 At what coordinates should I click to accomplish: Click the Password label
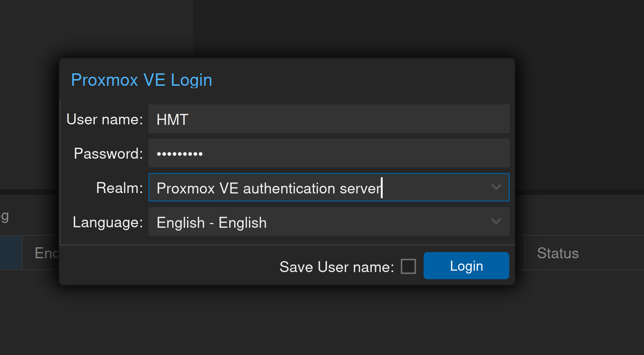[x=109, y=153]
